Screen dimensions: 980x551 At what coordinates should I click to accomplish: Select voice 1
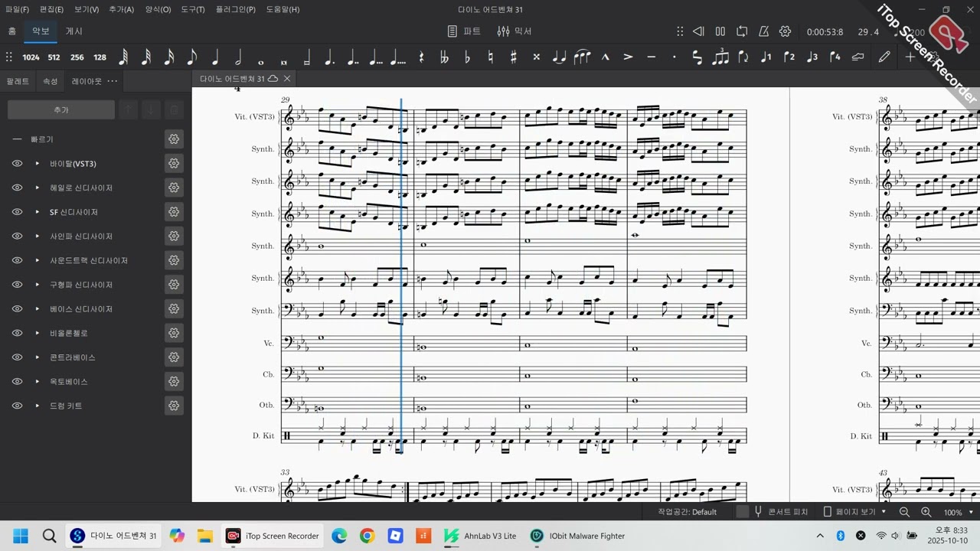click(x=766, y=57)
